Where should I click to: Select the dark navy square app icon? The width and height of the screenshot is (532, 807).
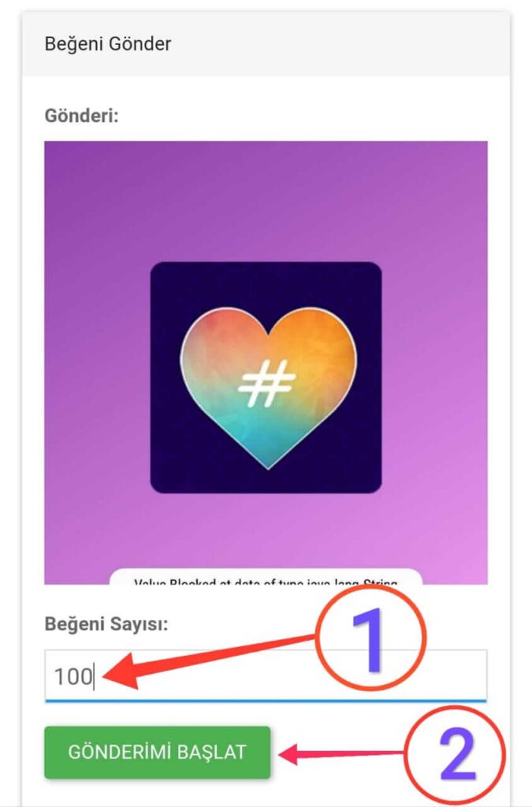click(x=266, y=377)
